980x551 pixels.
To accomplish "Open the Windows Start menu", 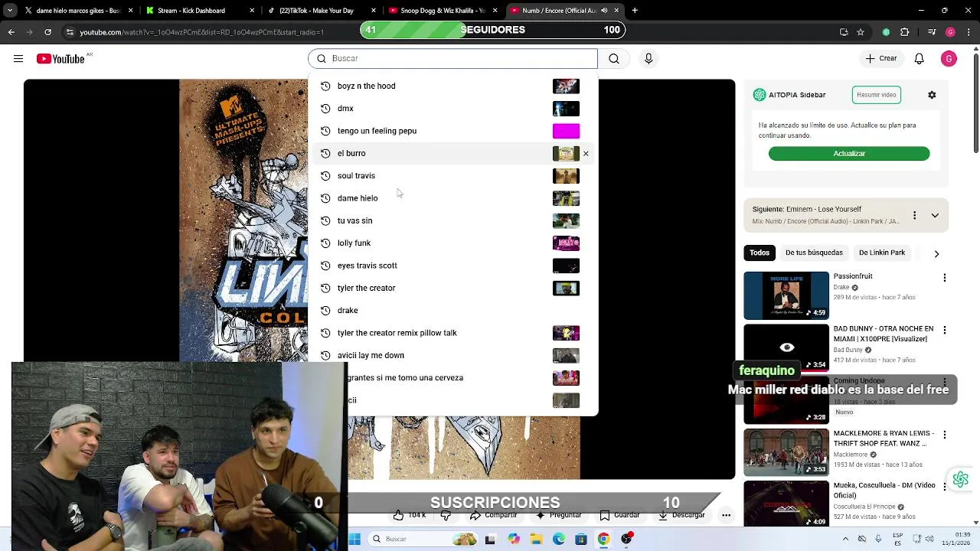I will coord(354,540).
